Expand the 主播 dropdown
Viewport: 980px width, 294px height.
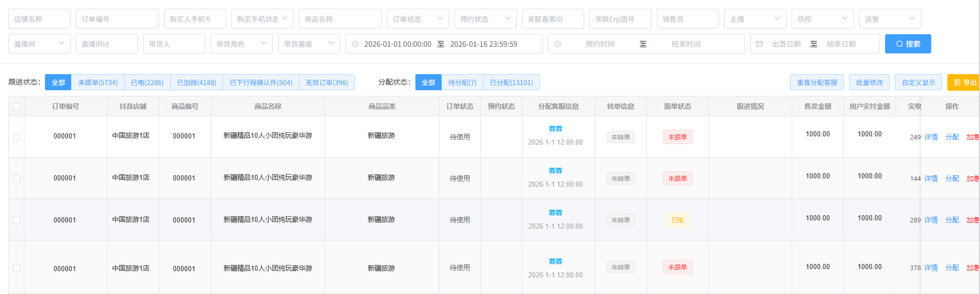pos(755,19)
